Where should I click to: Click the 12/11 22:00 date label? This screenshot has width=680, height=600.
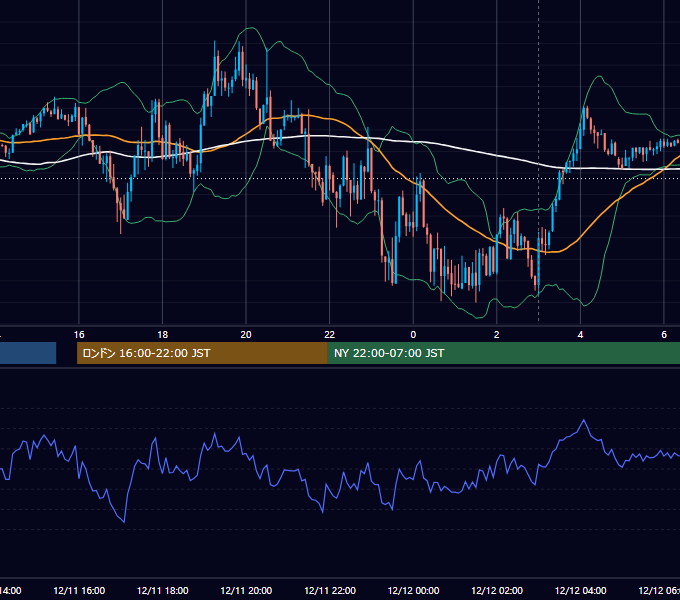click(x=330, y=590)
